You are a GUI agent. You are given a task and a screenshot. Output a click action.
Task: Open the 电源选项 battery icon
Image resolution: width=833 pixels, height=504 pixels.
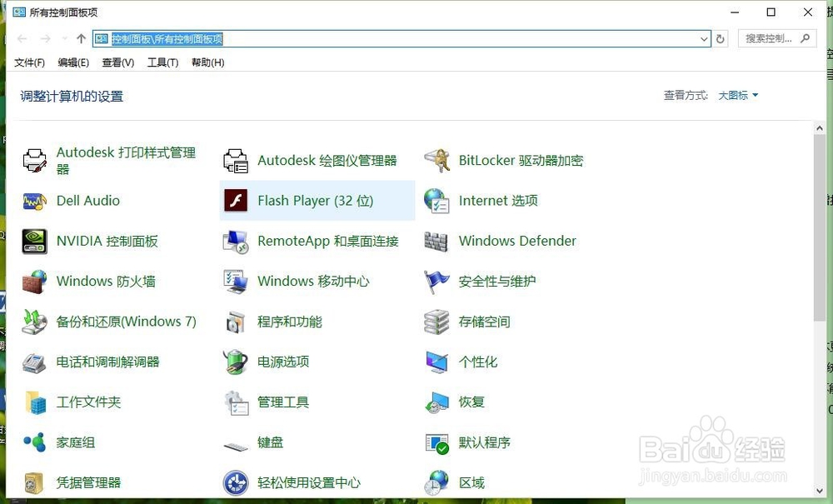(x=236, y=362)
